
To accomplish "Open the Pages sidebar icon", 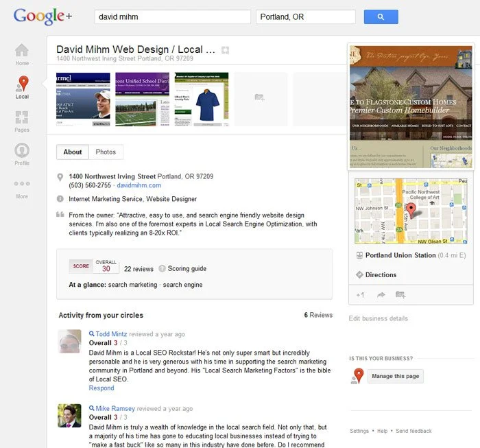I will point(22,117).
